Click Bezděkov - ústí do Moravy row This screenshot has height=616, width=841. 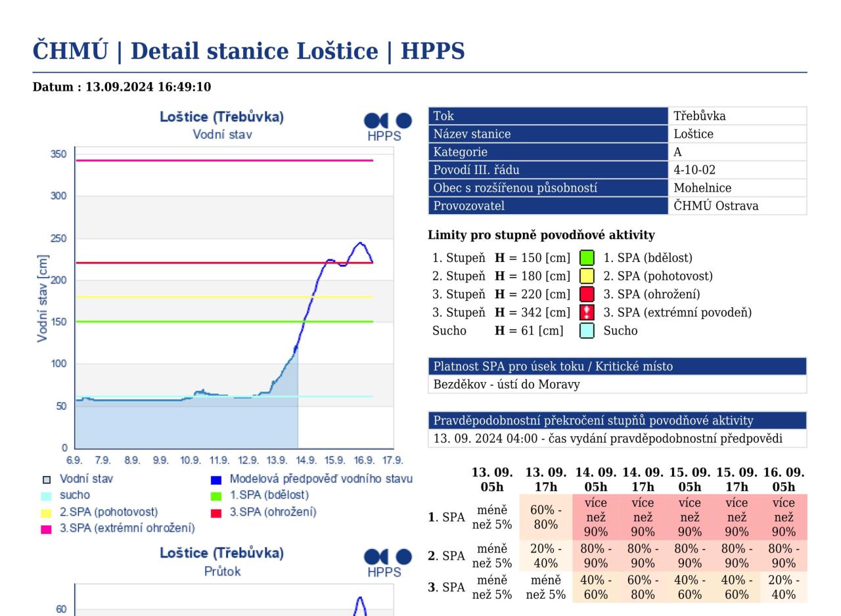tap(616, 385)
